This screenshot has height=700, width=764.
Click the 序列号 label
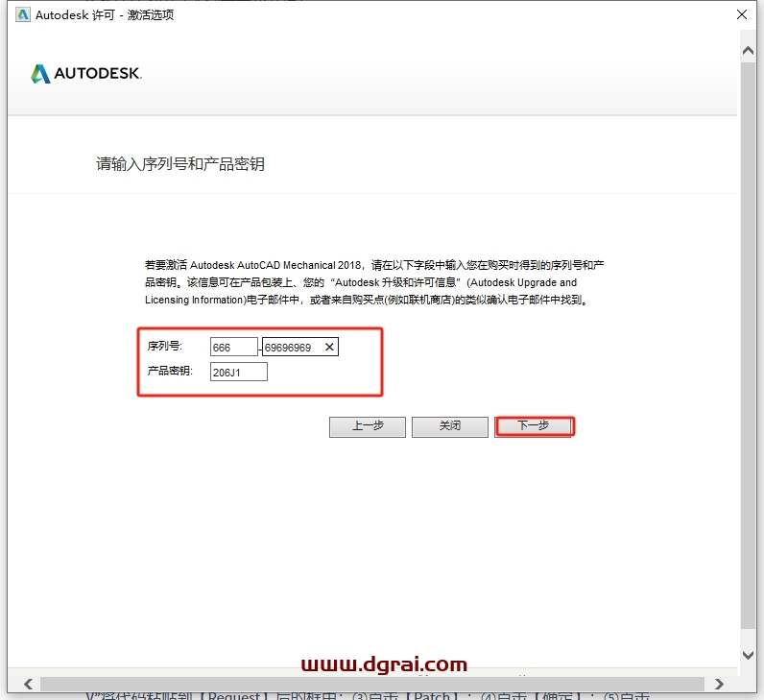coord(165,346)
